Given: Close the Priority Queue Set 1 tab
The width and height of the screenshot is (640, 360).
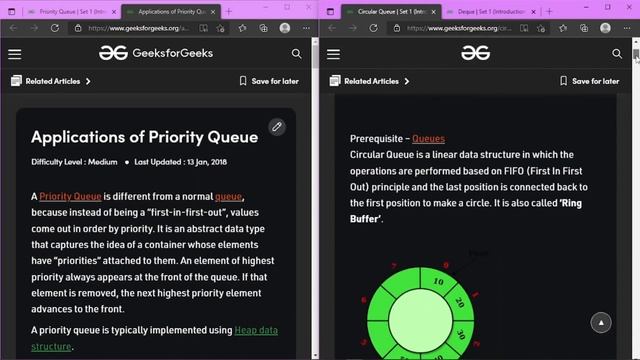Looking at the screenshot, I should click(114, 12).
